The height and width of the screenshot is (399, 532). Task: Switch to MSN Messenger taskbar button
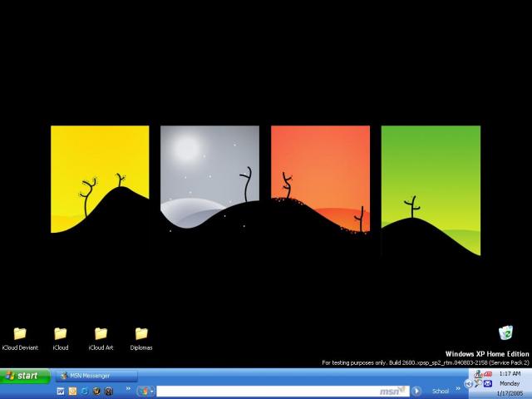96,376
